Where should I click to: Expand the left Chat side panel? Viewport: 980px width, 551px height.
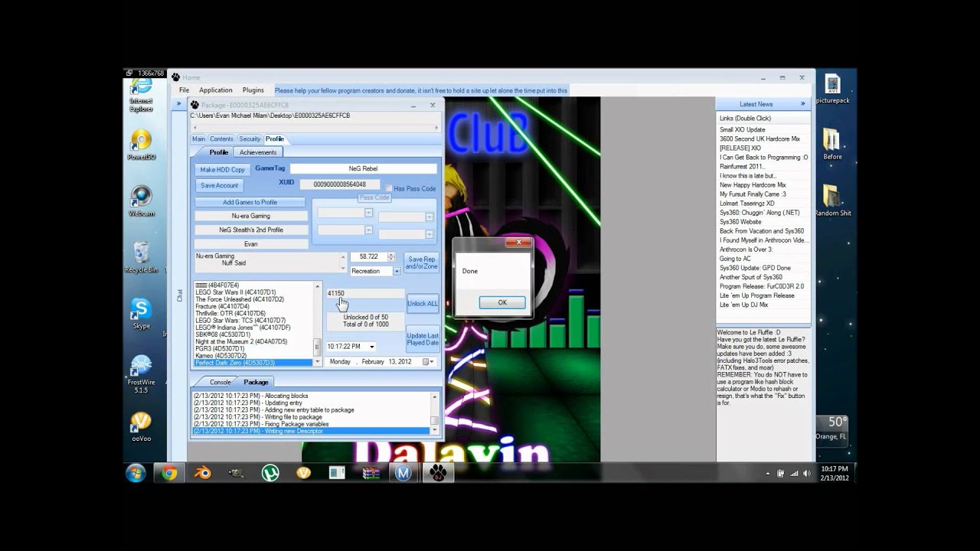(x=179, y=104)
